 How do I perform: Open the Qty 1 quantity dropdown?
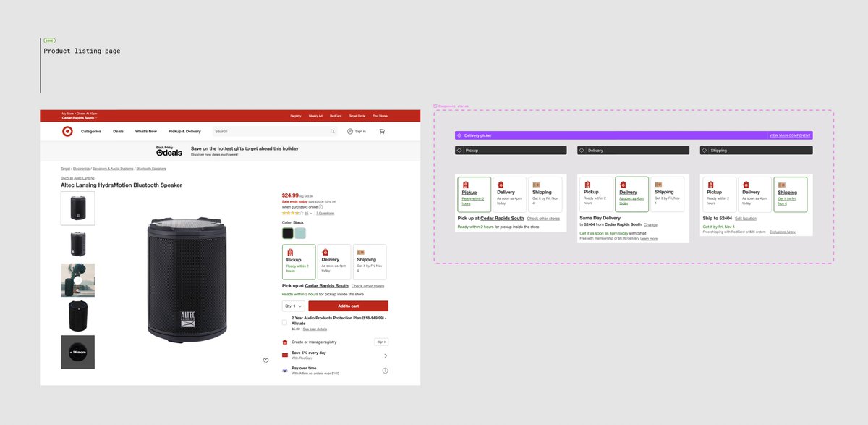coord(293,306)
